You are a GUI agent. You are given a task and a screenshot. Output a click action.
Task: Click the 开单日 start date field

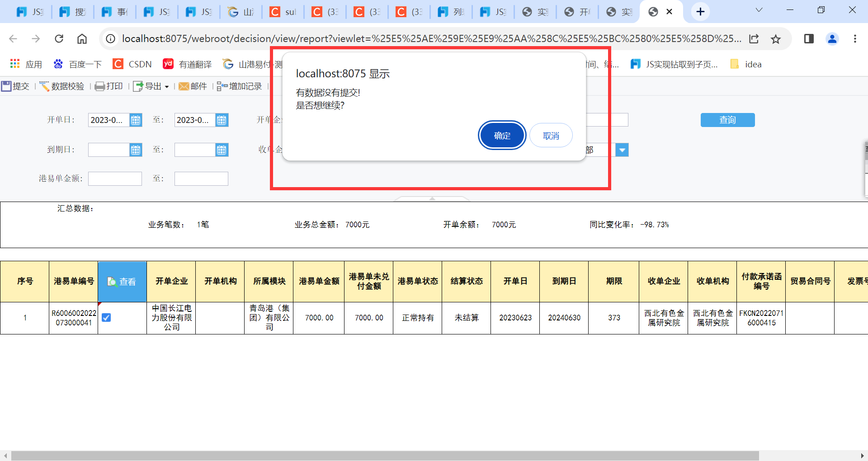pos(109,120)
